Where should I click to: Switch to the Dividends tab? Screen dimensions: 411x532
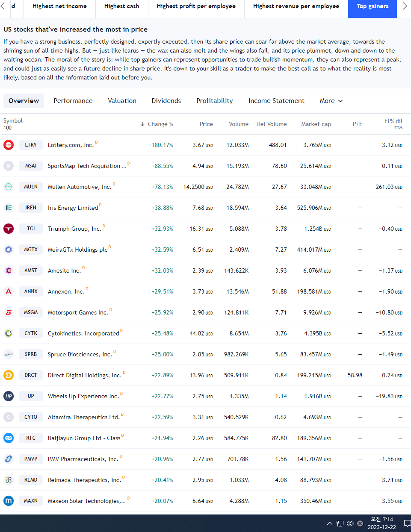click(166, 101)
